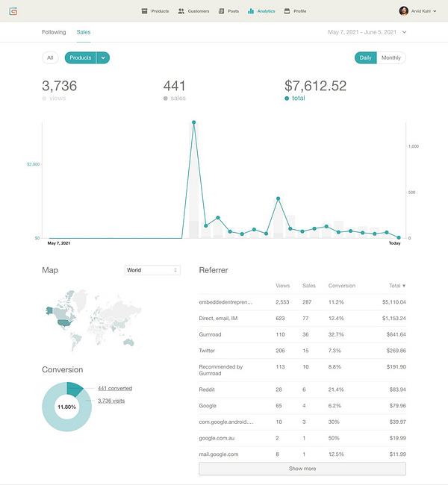Select the All filter pill
Image resolution: width=448 pixels, height=485 pixels.
click(50, 58)
